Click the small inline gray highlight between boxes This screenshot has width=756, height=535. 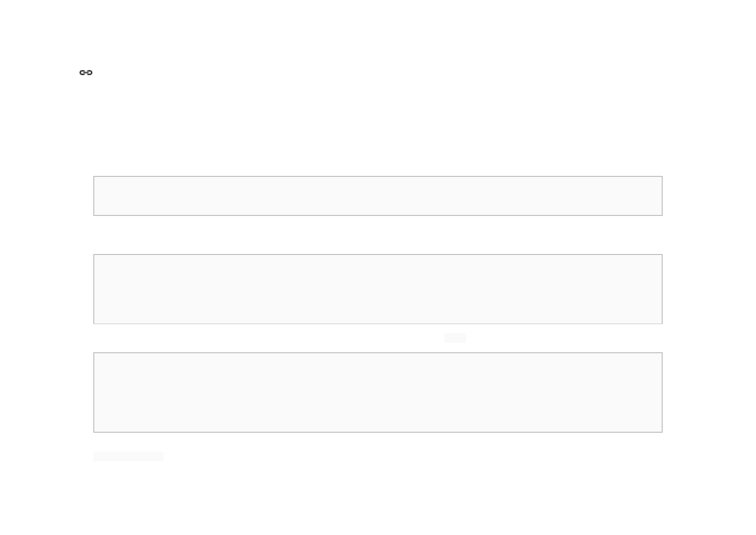(455, 338)
